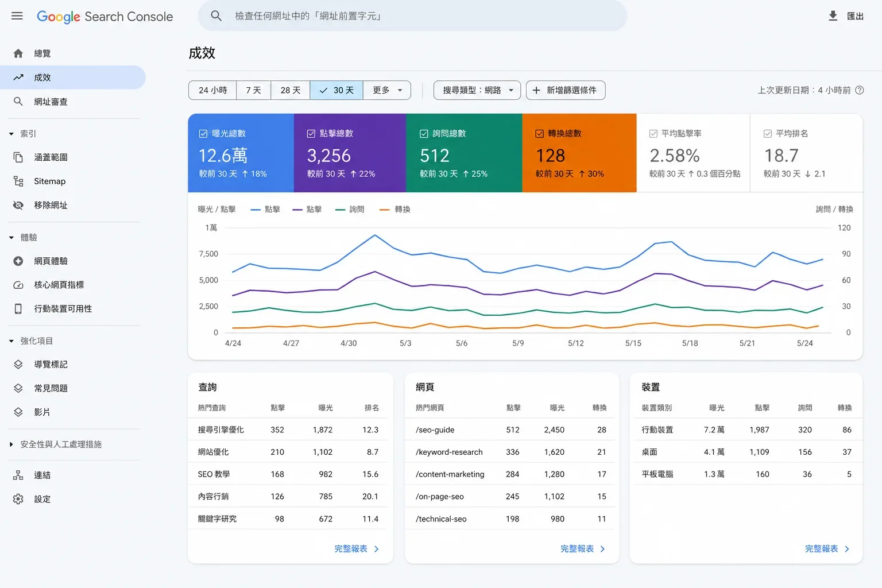The height and width of the screenshot is (588, 882).
Task: Click the 設定 gear icon
Action: 18,500
